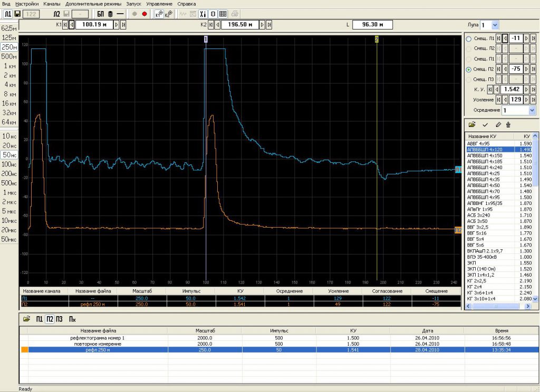Select the 100нс pulse width button
Image resolution: width=540 pixels, height=392 pixels.
pyautogui.click(x=9, y=164)
